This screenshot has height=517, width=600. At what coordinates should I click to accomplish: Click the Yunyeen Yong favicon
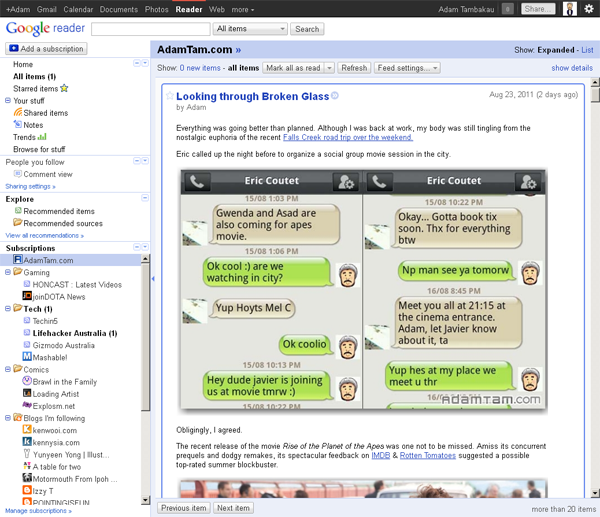click(27, 454)
